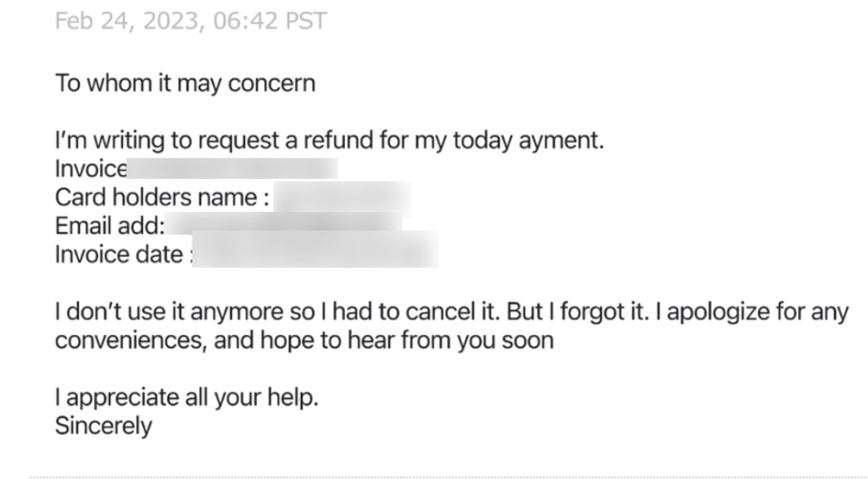Click the 'I appreciate all your help.' line
Image resolution: width=868 pixels, height=479 pixels.
[187, 397]
